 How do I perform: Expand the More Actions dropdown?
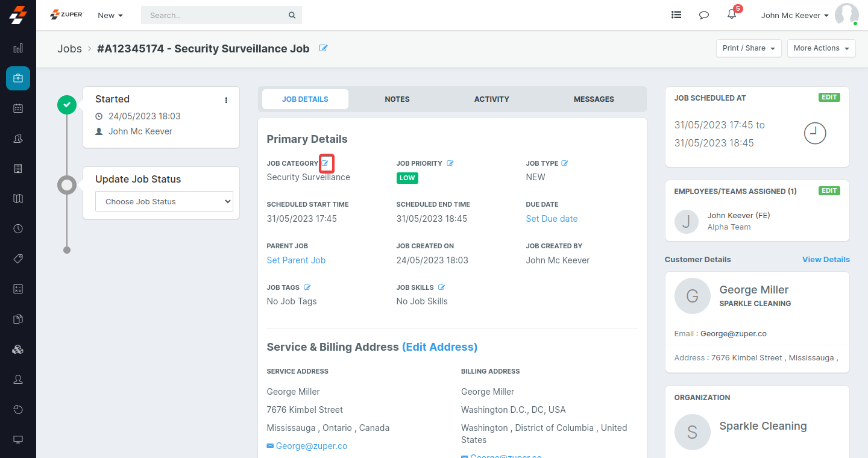coord(821,48)
